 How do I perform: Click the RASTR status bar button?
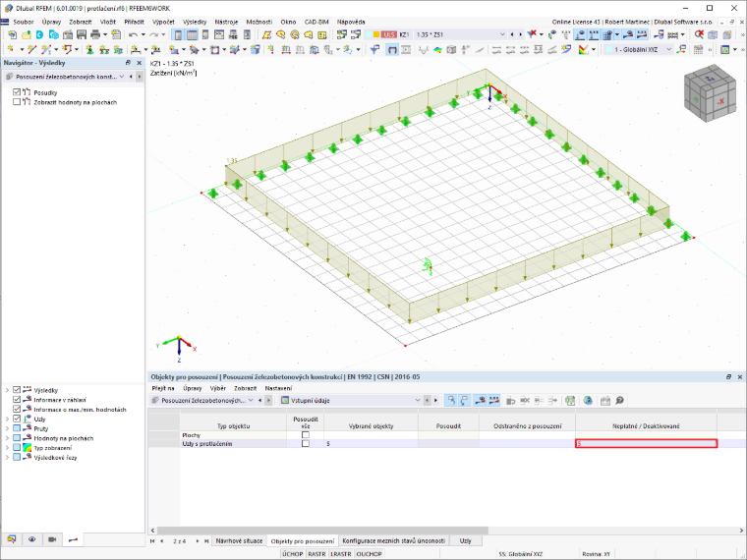pyautogui.click(x=316, y=554)
